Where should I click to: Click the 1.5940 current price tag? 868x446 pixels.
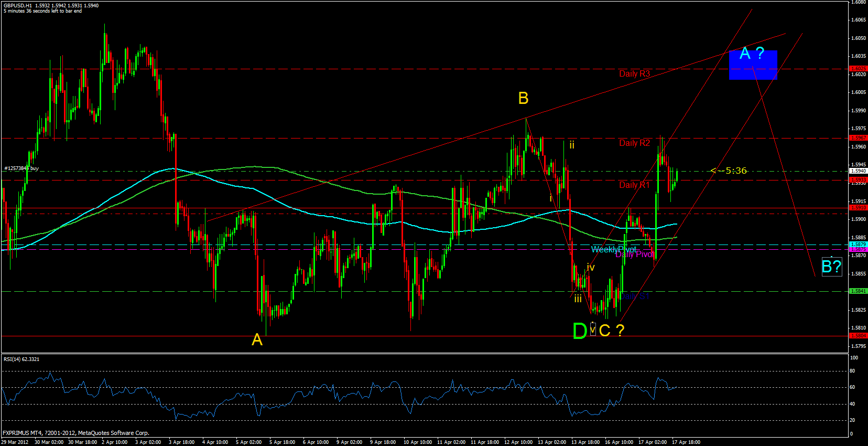click(858, 171)
